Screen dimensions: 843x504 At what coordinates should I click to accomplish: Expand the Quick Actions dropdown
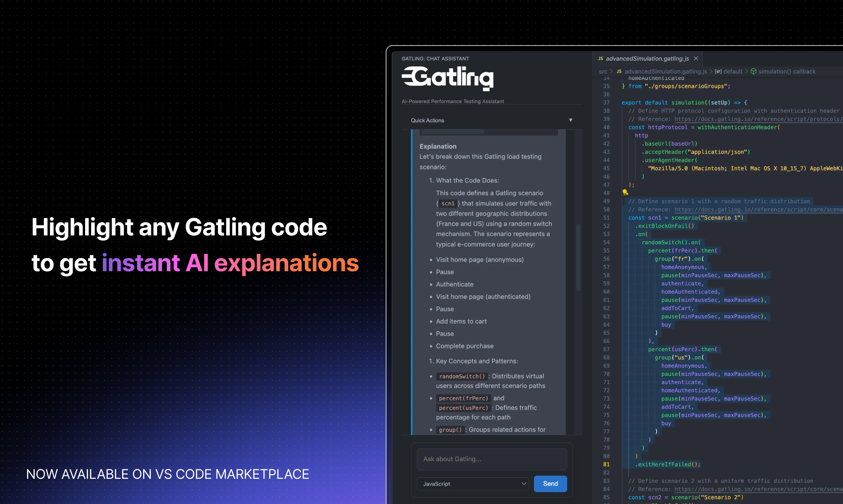click(x=571, y=120)
